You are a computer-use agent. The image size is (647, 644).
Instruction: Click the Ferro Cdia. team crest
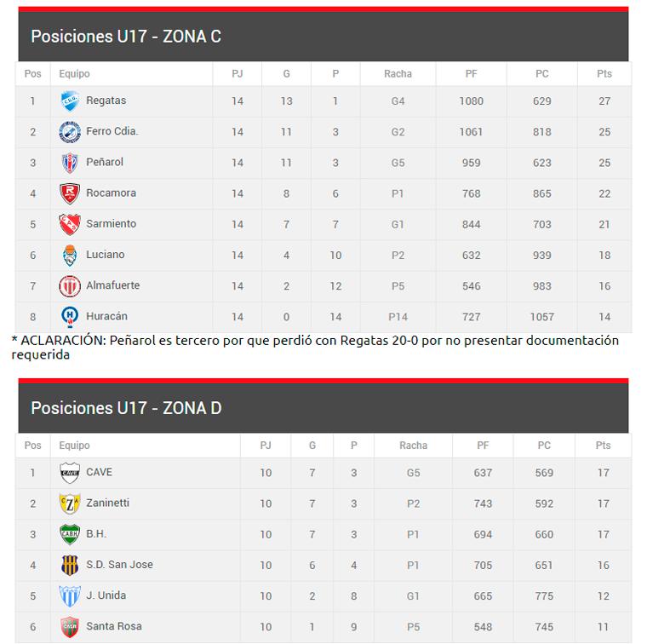point(70,132)
